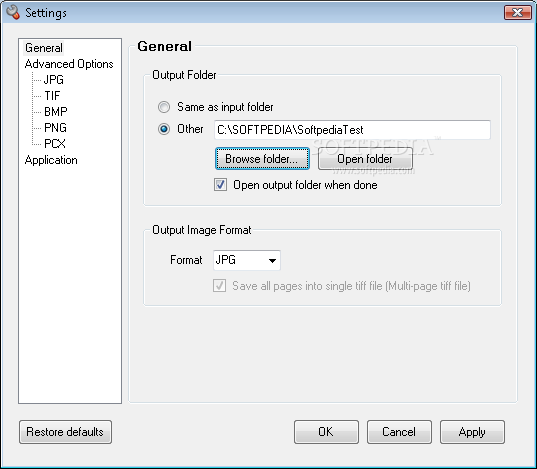Click the Format combo box arrow
537x469 pixels.
[x=272, y=260]
